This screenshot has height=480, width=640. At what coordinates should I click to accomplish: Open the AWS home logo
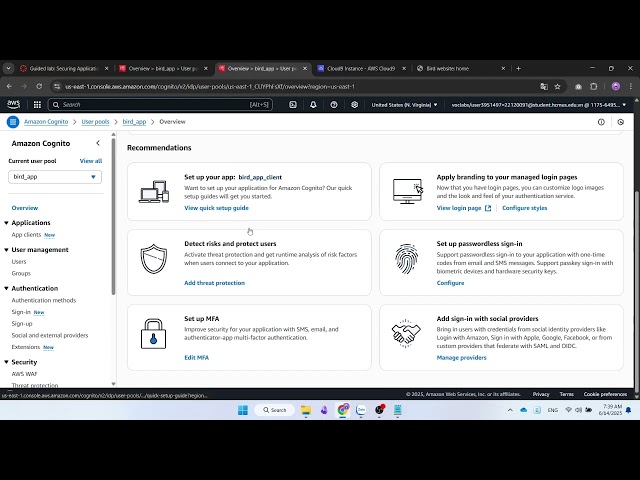(x=13, y=104)
